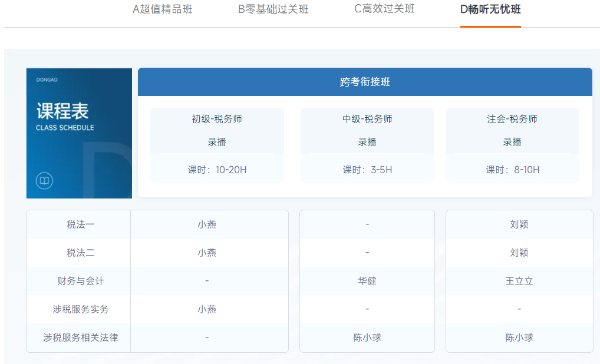Open the 课程表 class schedule thumbnail
This screenshot has width=600, height=364.
(79, 133)
